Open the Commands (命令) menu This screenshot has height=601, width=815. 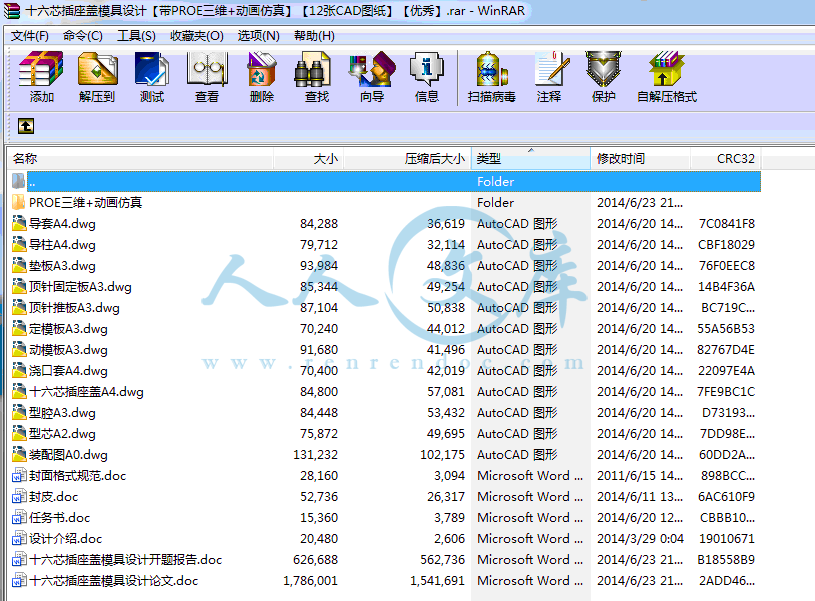83,36
